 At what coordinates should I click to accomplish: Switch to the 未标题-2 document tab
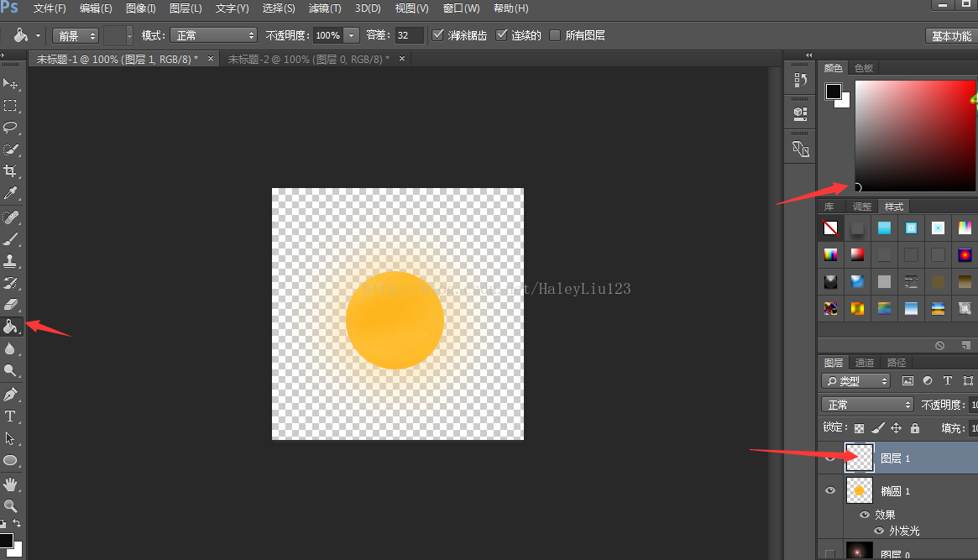[308, 60]
